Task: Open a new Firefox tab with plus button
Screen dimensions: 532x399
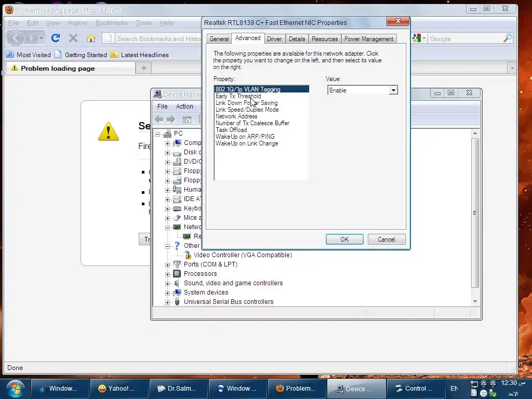Action: (x=144, y=68)
